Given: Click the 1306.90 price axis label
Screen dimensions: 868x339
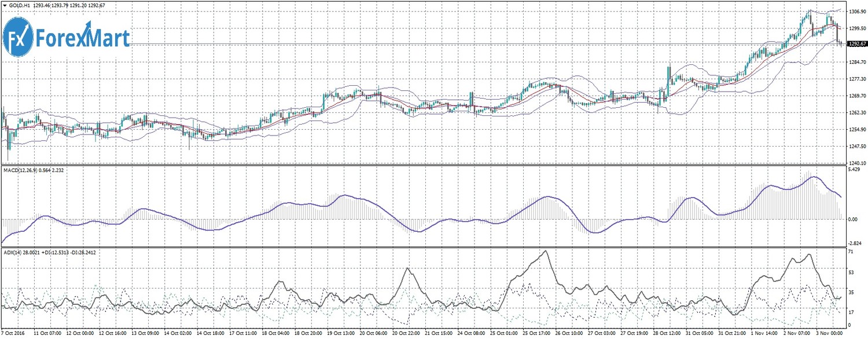Looking at the screenshot, I should coord(855,11).
